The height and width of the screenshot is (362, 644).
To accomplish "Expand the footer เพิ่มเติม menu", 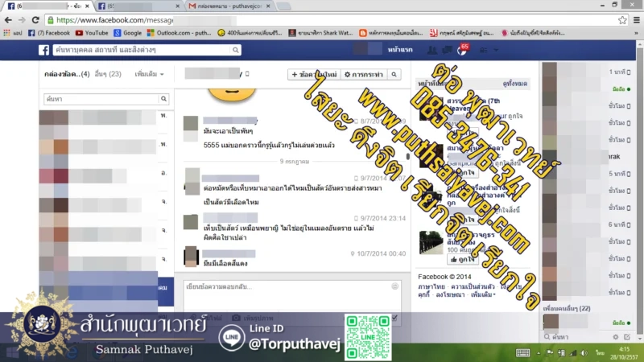I will (x=484, y=294).
